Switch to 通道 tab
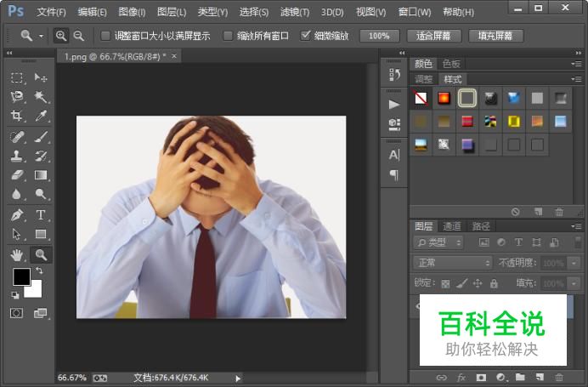Viewport: 588px width, 387px height. coord(452,226)
